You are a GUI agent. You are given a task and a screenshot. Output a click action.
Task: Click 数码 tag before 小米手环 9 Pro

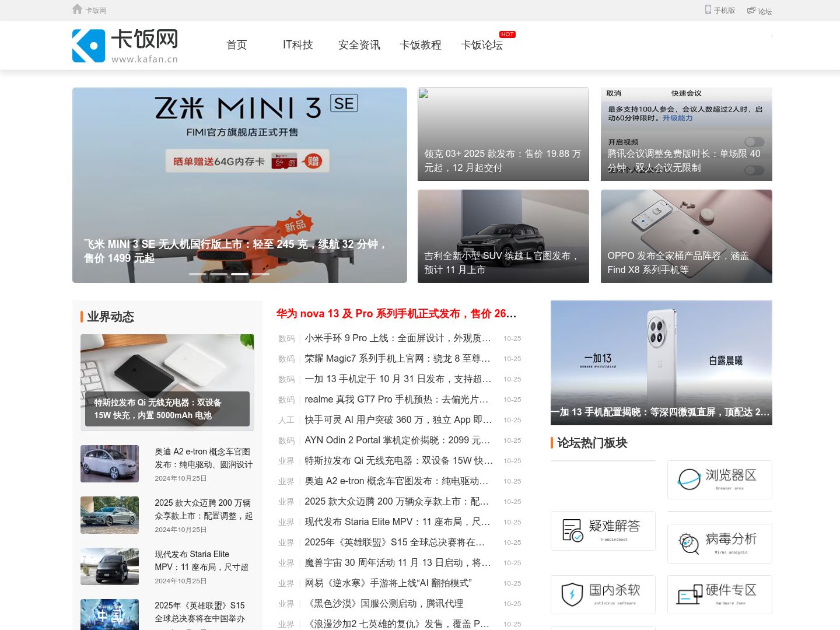click(x=286, y=338)
